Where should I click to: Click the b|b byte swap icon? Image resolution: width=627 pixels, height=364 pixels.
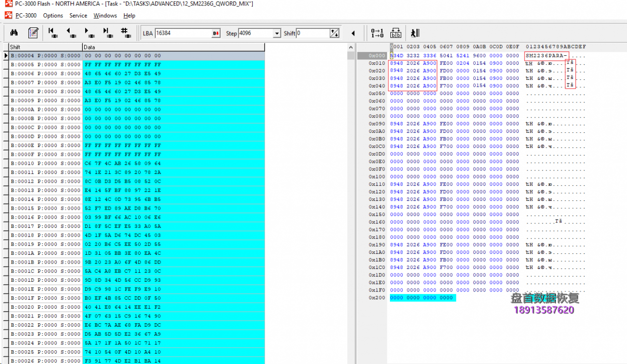click(x=395, y=33)
